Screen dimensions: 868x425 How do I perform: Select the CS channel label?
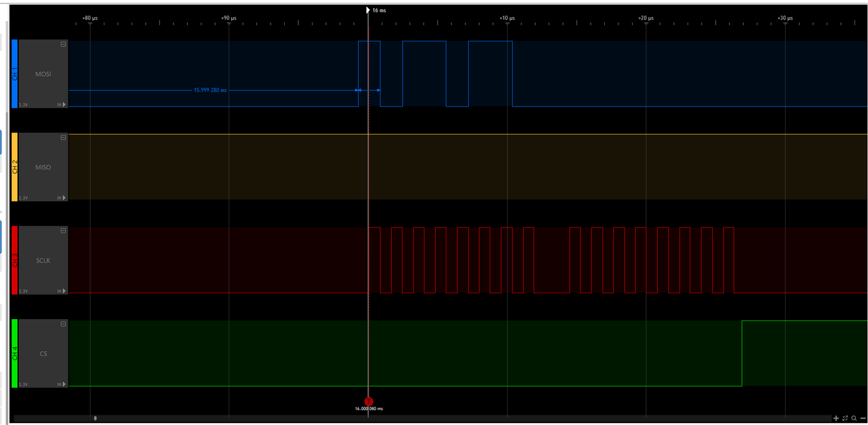point(43,354)
